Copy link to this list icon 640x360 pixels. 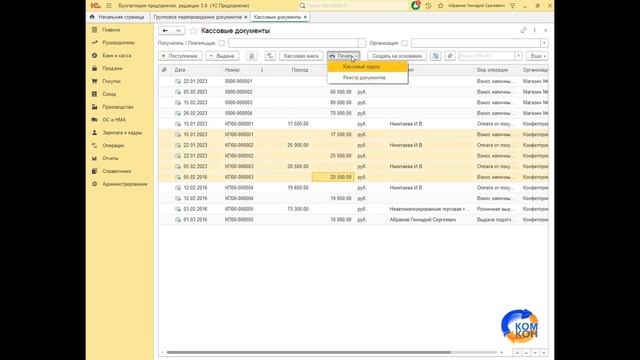[523, 30]
